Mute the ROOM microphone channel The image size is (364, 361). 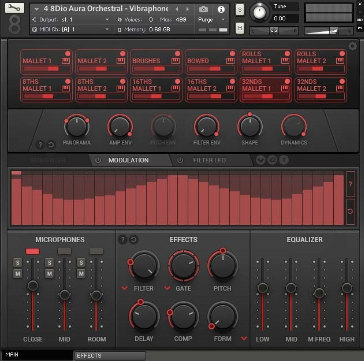coord(81,274)
